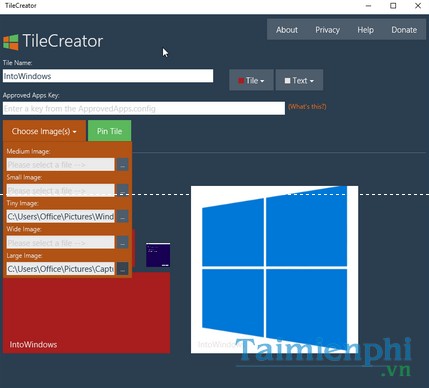
Task: Click the Large Image path field
Action: (60, 269)
